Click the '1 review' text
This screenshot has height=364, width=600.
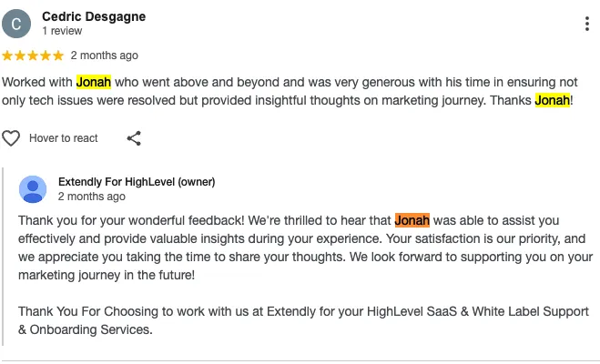pyautogui.click(x=62, y=31)
